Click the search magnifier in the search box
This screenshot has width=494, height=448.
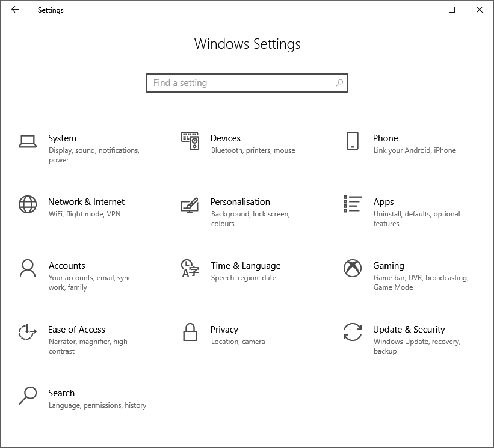tap(339, 83)
